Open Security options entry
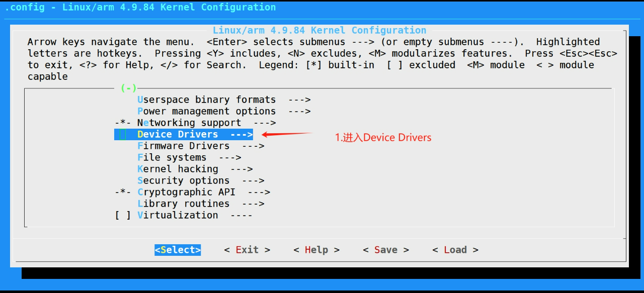The width and height of the screenshot is (644, 293). point(183,181)
